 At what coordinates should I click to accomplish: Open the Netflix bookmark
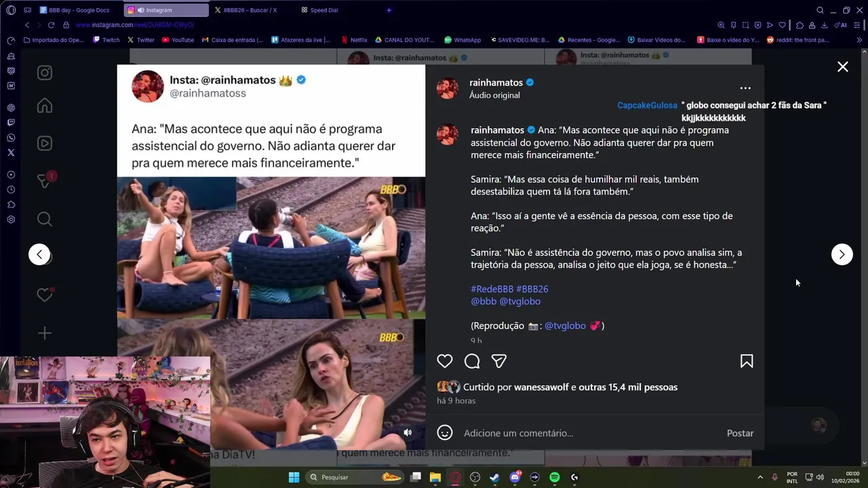tap(354, 40)
